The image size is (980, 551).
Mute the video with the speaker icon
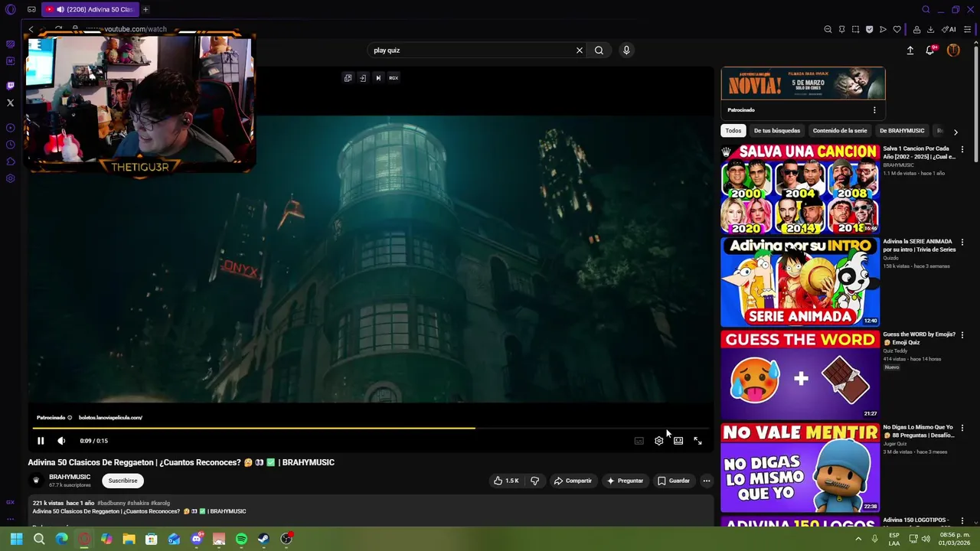[61, 441]
